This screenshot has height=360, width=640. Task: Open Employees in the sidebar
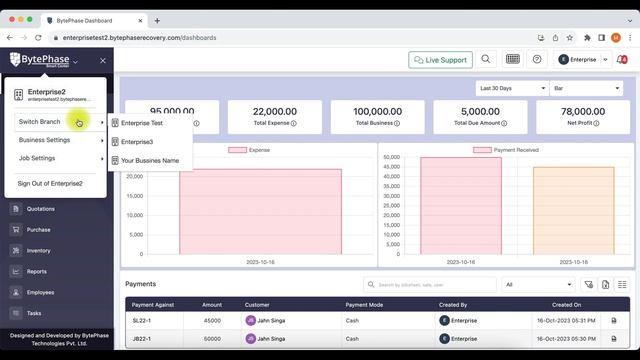[40, 292]
